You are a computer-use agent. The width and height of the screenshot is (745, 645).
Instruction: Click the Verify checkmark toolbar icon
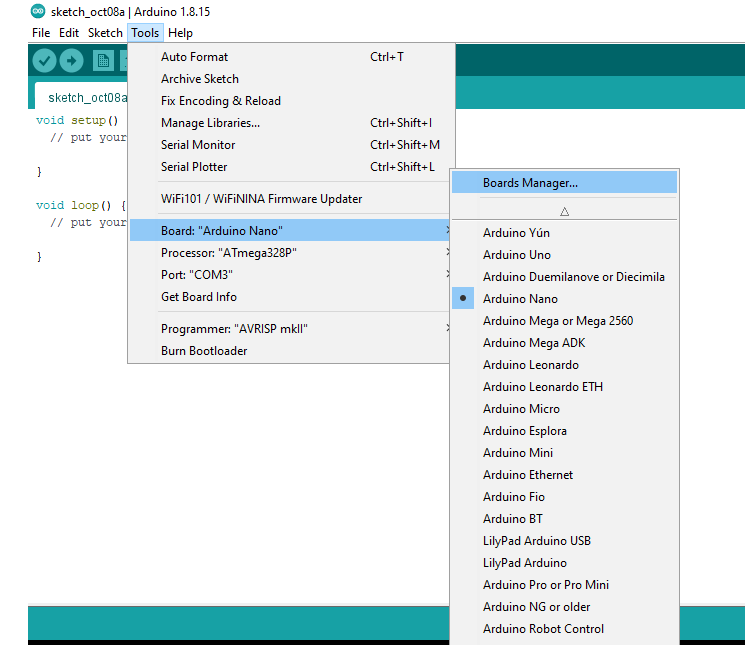[x=44, y=61]
